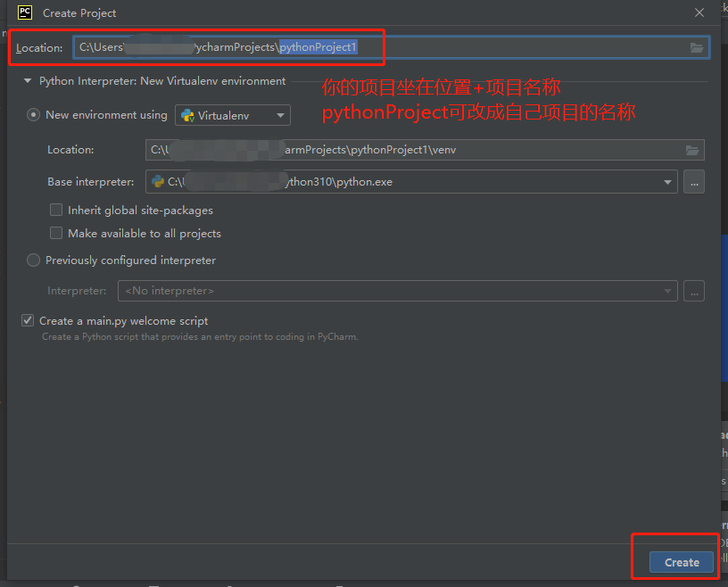Image resolution: width=728 pixels, height=587 pixels.
Task: Click Virtualenv Python icon in environment combo
Action: pos(187,116)
